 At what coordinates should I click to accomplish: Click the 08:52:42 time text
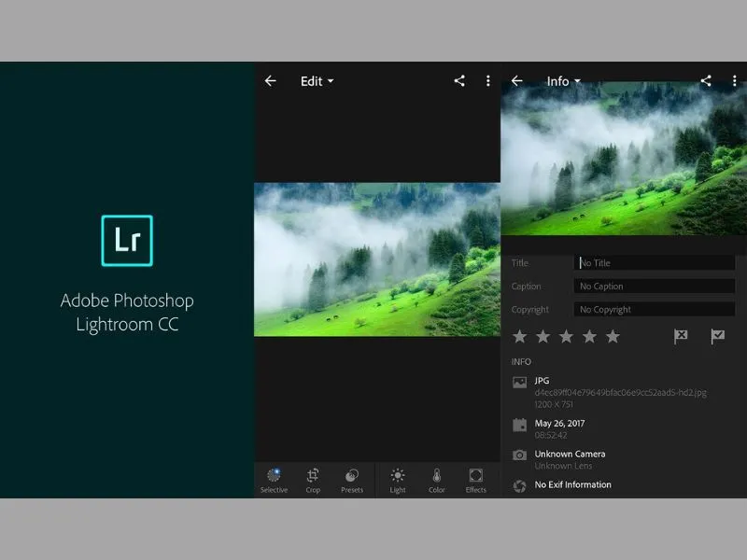click(x=551, y=435)
